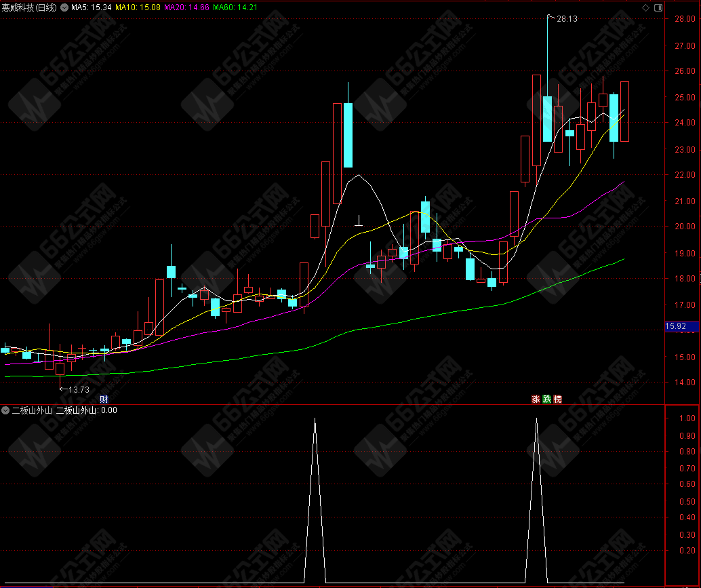The image size is (701, 588).
Task: Click the green MA60: 14.21 label
Action: coord(235,7)
